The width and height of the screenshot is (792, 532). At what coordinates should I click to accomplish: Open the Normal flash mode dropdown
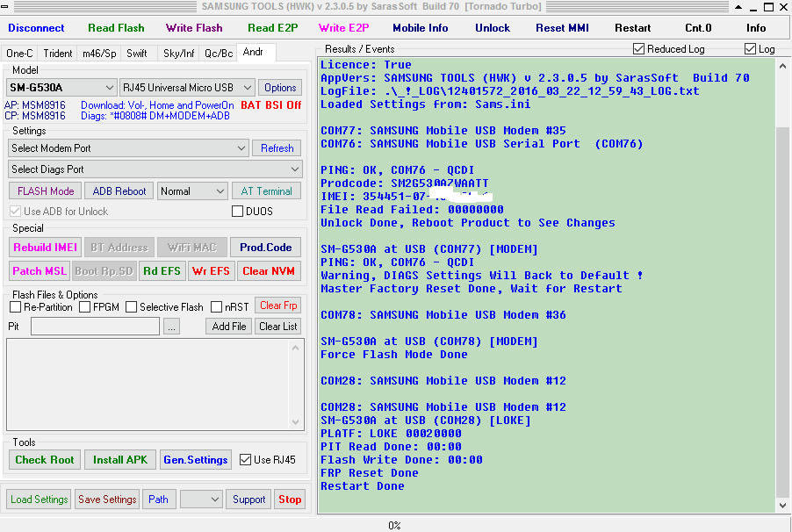pyautogui.click(x=192, y=191)
